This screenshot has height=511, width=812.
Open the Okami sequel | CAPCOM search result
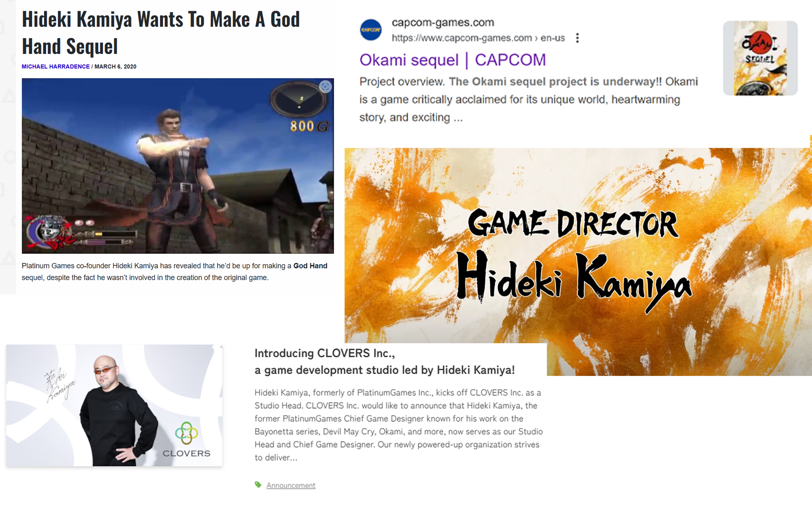tap(453, 60)
